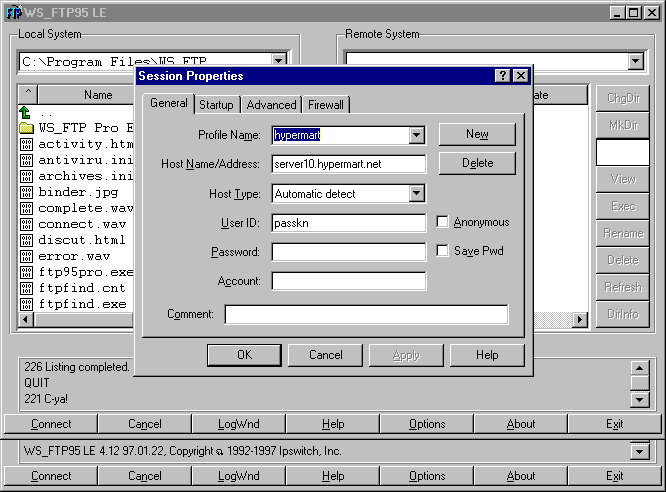Click into the Host Name/Address field
The image size is (666, 492).
348,164
